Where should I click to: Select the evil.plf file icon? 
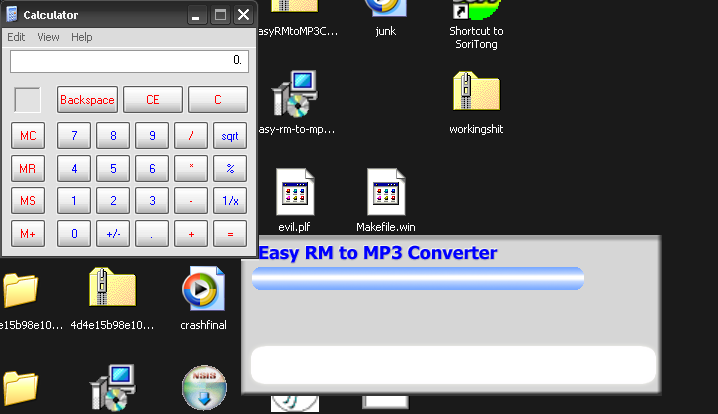click(x=295, y=191)
